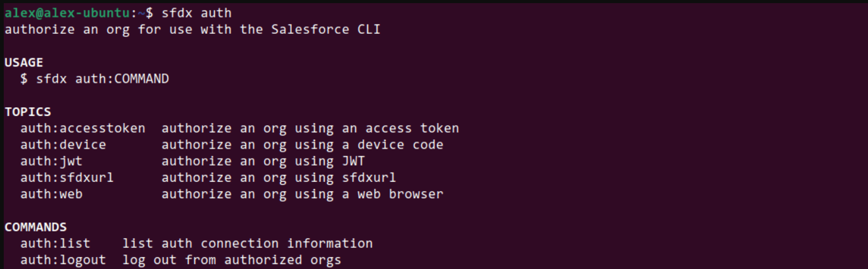The width and height of the screenshot is (868, 269).
Task: Click the auth:list command name
Action: click(x=55, y=243)
